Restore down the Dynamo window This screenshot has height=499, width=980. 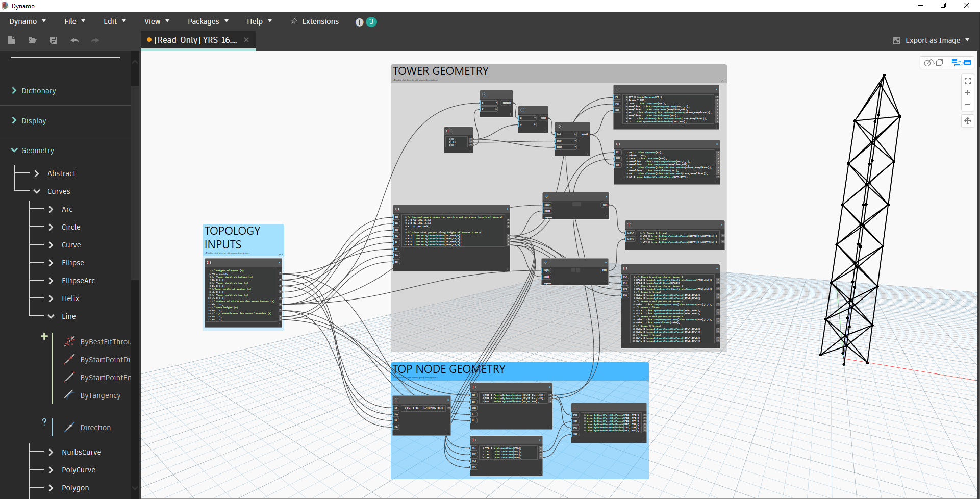[943, 6]
